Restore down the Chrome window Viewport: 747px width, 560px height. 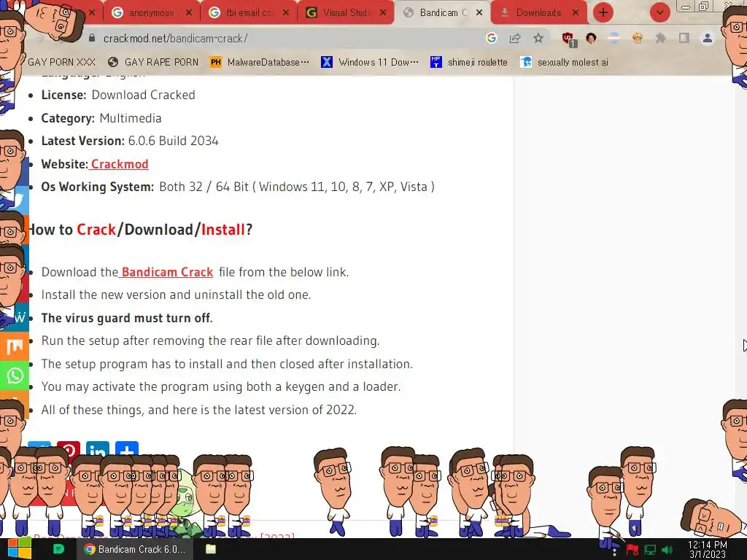(704, 7)
